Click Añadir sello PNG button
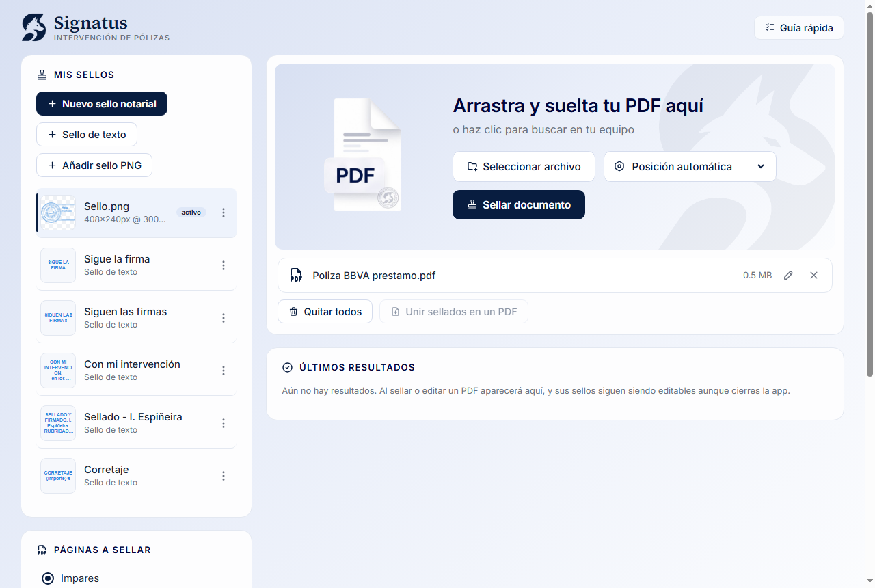The image size is (875, 588). tap(94, 165)
